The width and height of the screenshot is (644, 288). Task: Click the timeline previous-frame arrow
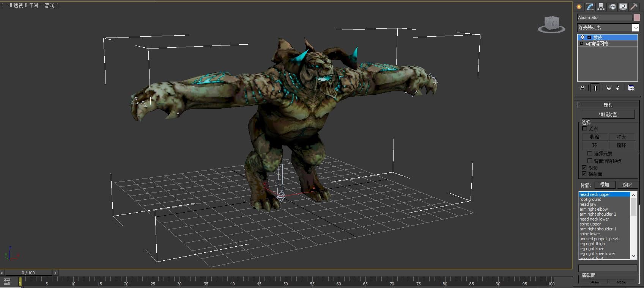tap(2, 273)
